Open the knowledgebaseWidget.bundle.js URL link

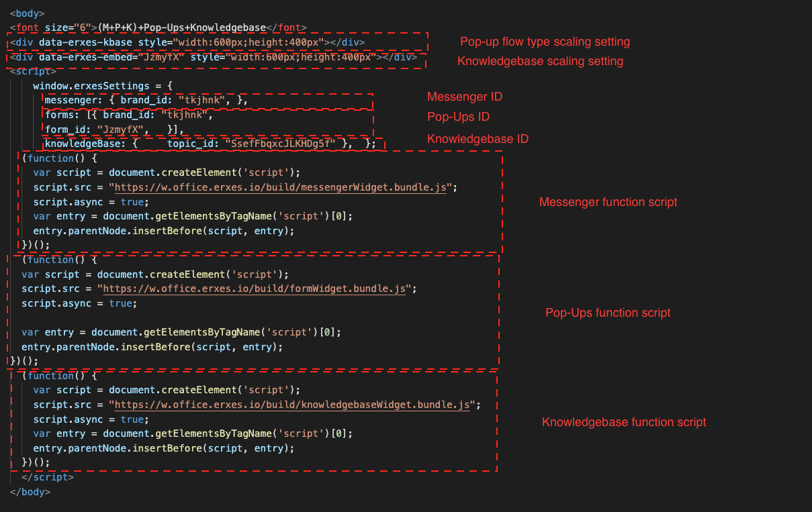tap(292, 405)
